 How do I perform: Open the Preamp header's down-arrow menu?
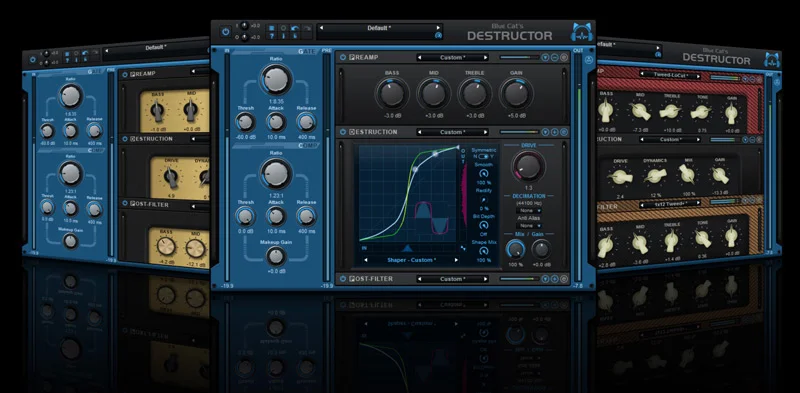(x=545, y=57)
